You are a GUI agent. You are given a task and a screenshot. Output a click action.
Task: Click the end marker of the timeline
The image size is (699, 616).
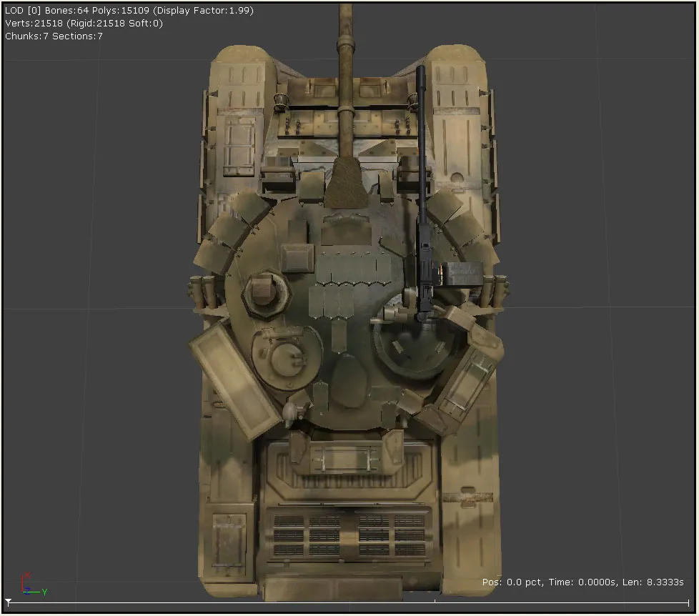[689, 602]
